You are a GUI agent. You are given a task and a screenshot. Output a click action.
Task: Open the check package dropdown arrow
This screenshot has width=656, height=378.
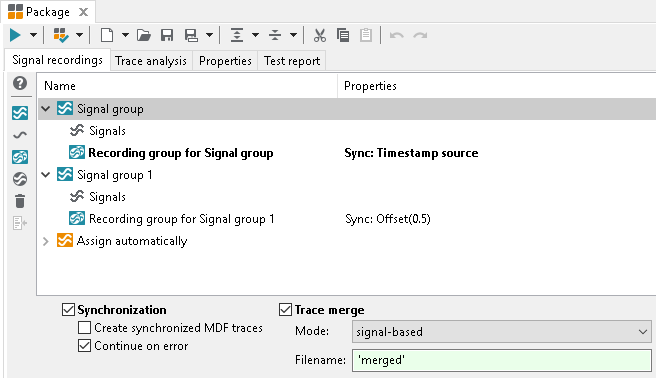(x=79, y=35)
